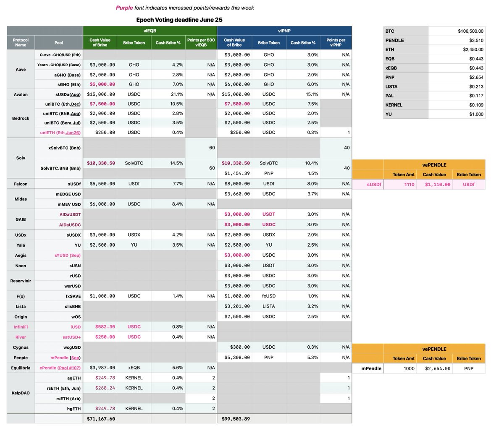Select the $8,000.00 vlPNP bribe for sUSDf
Viewport: 504px width, 433px height.
234,184
